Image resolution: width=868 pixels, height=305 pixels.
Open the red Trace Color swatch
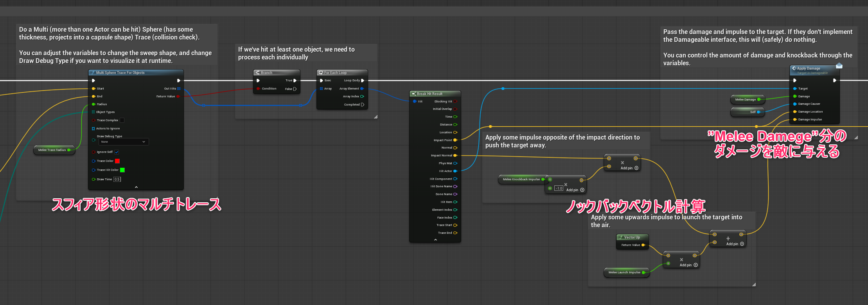[117, 161]
